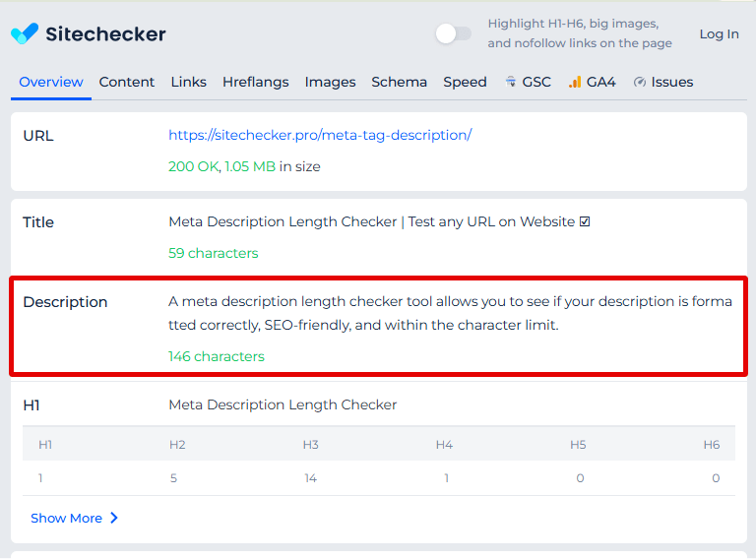Viewport: 756px width, 559px height.
Task: Click the 1.05 MB size value
Action: pyautogui.click(x=250, y=166)
